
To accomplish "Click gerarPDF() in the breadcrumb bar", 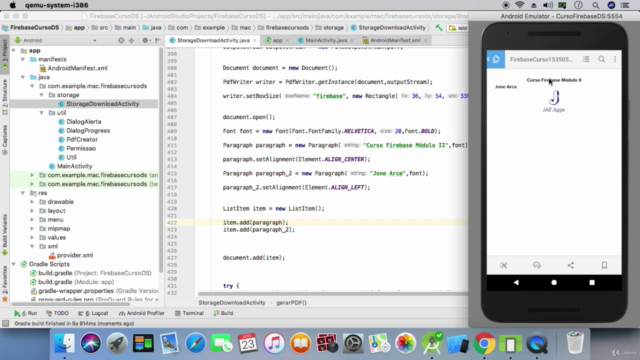I will pyautogui.click(x=291, y=302).
